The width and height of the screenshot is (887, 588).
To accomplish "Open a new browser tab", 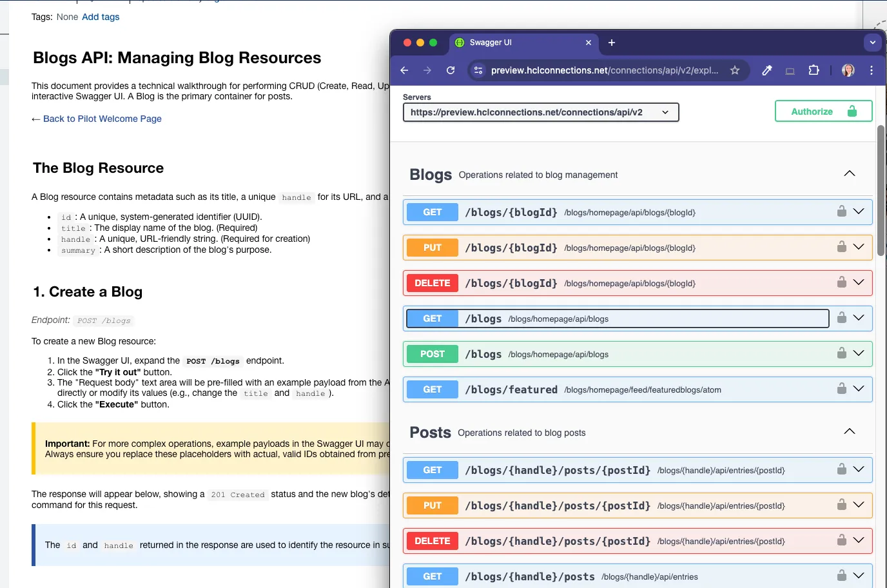I will pos(610,43).
